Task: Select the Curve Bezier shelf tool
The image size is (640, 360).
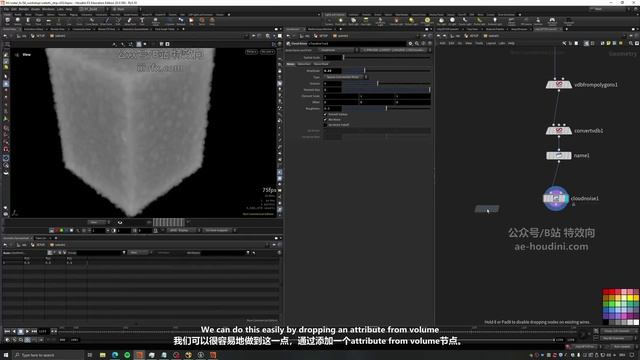Action: [91, 21]
